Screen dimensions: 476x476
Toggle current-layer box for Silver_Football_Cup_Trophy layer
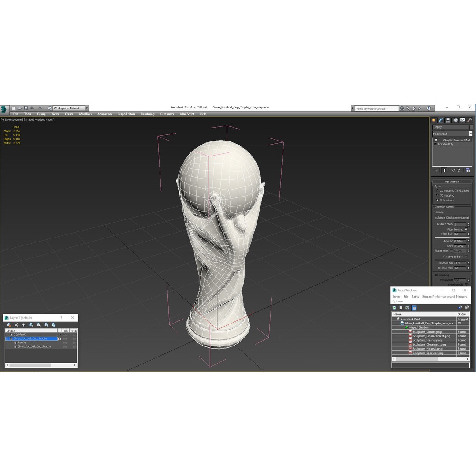point(59,339)
